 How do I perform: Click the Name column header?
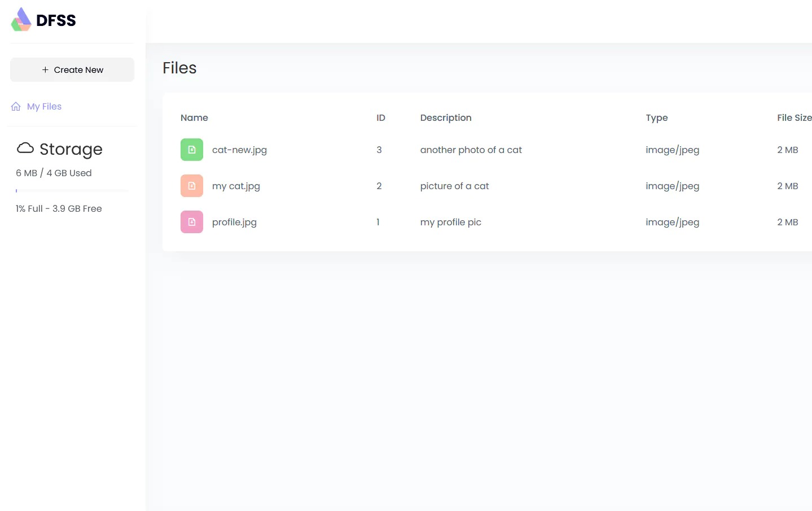click(194, 117)
